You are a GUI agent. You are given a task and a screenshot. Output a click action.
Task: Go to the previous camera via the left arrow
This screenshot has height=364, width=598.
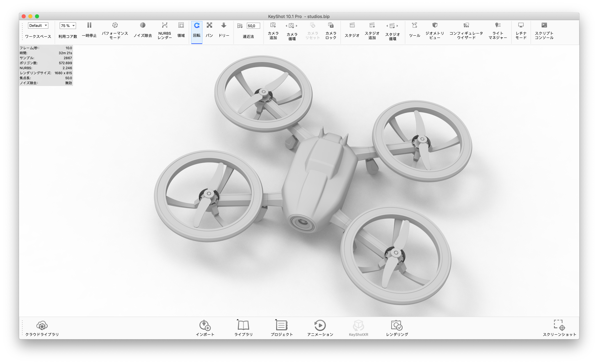coord(286,26)
